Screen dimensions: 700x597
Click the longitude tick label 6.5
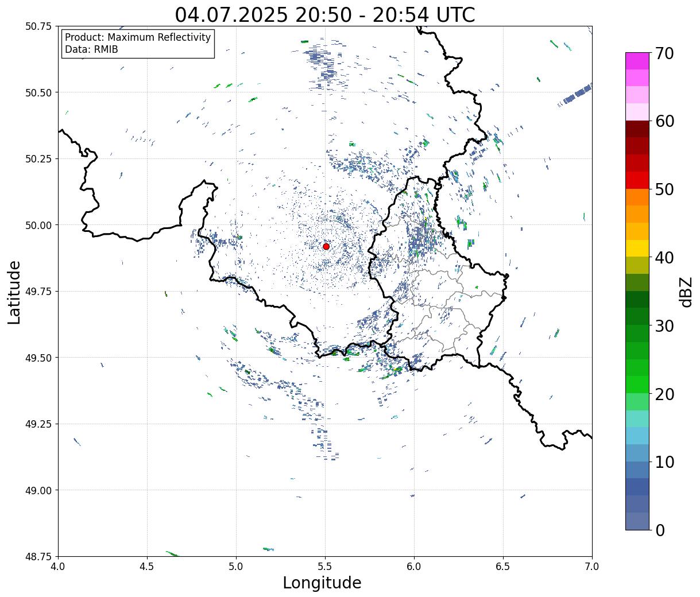(503, 567)
